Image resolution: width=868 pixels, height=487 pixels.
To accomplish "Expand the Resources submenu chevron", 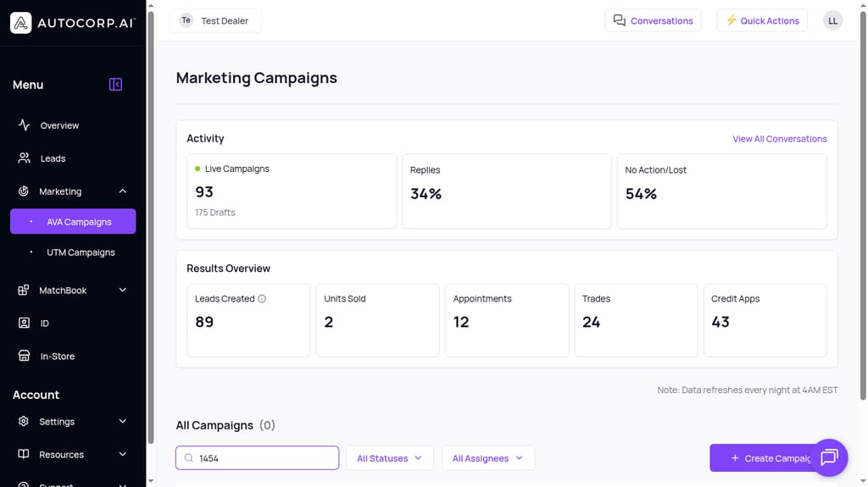I will click(122, 454).
